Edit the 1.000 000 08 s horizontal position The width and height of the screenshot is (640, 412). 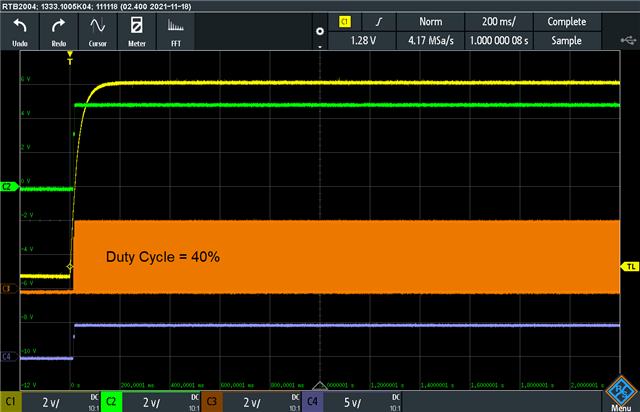499,40
